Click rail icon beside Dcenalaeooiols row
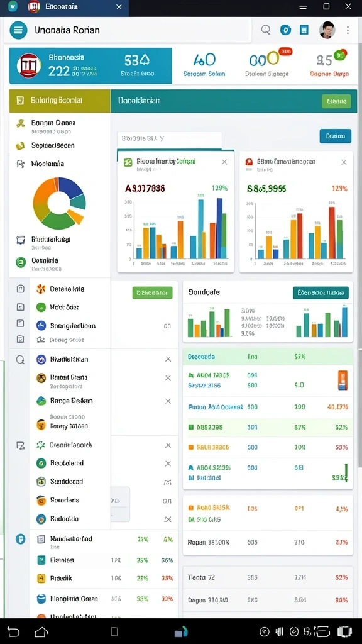This screenshot has height=644, width=362. click(x=20, y=445)
